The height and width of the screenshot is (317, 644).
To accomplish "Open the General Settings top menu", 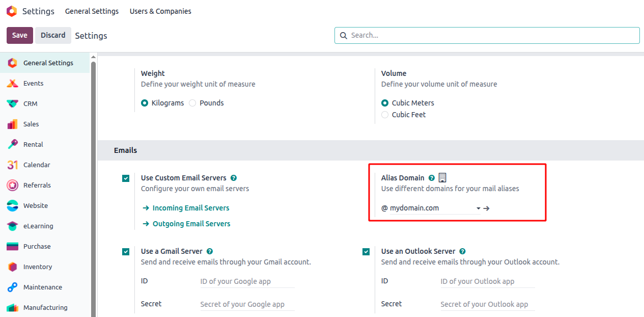I will (x=92, y=11).
